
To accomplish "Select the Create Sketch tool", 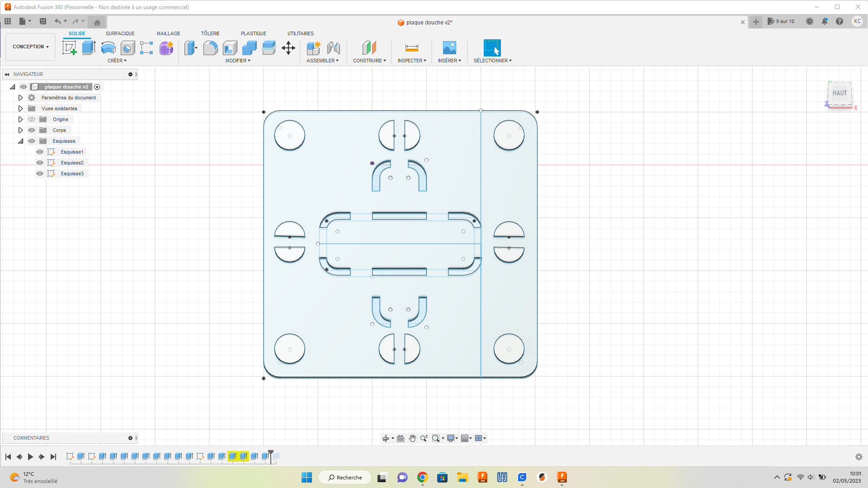I will pos(69,47).
